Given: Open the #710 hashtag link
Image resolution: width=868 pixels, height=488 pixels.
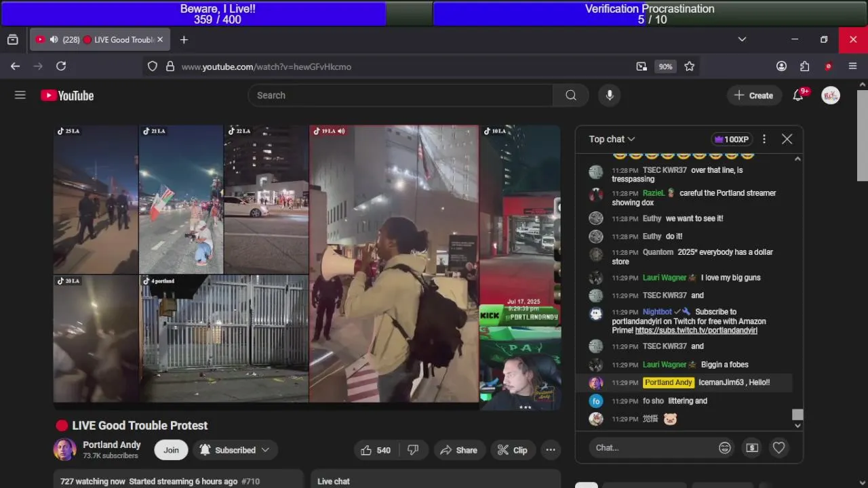Looking at the screenshot, I should click(250, 481).
